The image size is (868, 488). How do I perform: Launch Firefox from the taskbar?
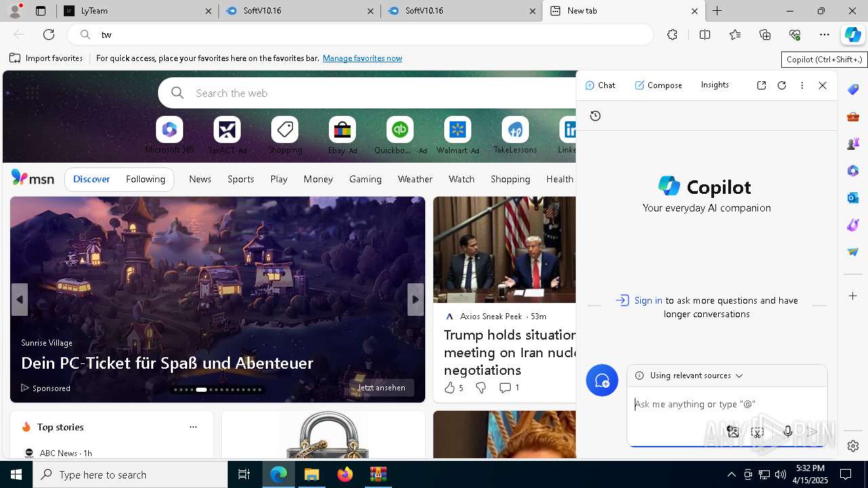(x=345, y=474)
